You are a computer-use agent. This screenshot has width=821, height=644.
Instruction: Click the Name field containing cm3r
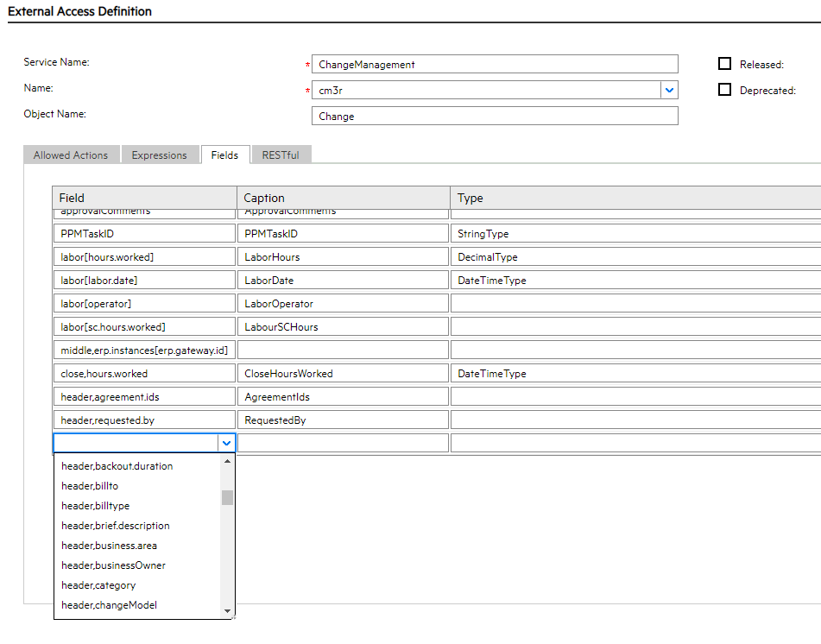click(x=486, y=90)
